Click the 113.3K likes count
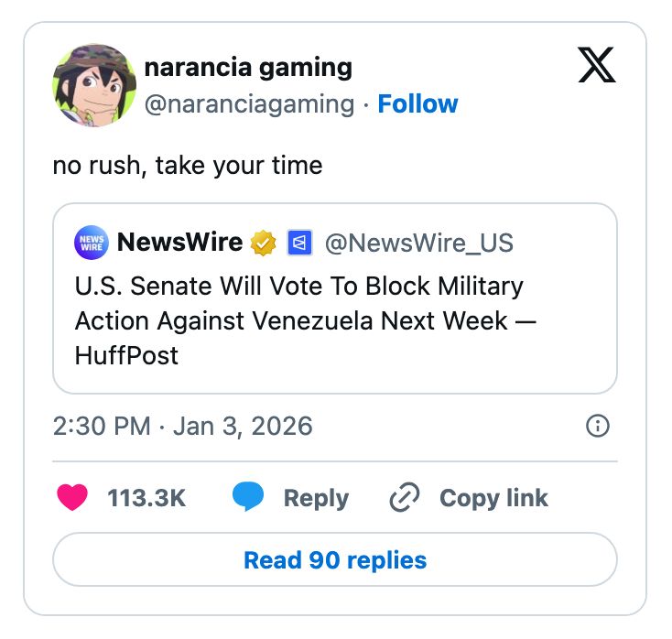The height and width of the screenshot is (639, 672). (x=146, y=498)
